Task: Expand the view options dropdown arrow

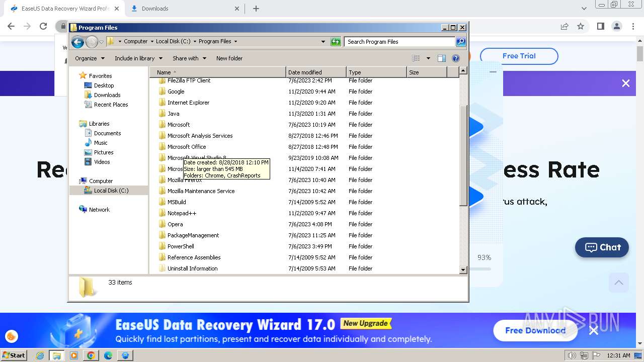Action: point(428,58)
